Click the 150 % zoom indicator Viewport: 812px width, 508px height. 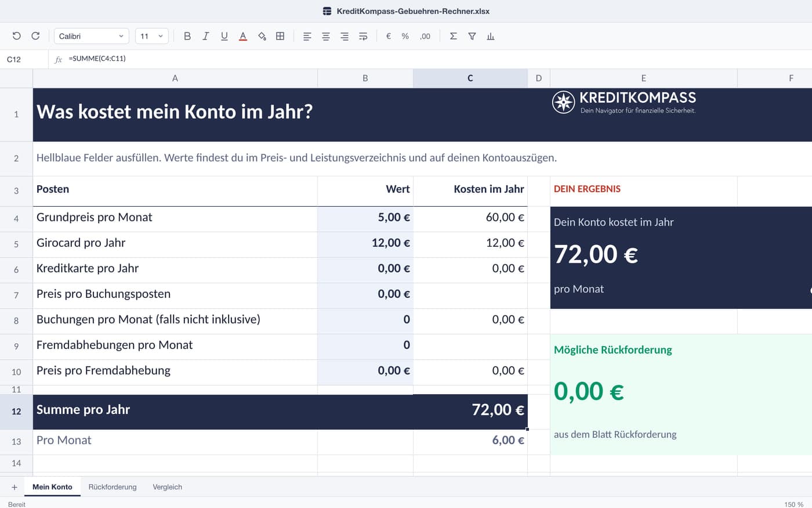coord(794,505)
